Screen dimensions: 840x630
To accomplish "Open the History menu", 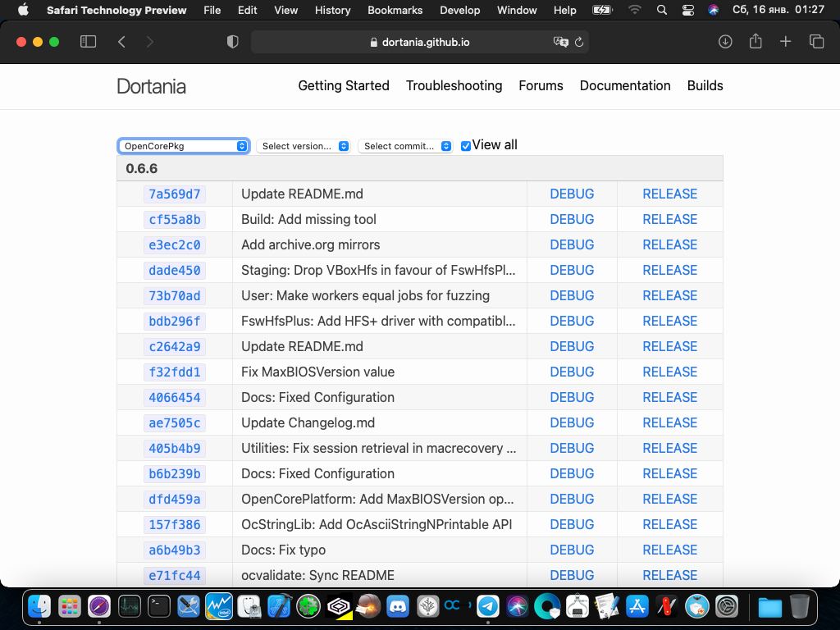I will (x=333, y=10).
